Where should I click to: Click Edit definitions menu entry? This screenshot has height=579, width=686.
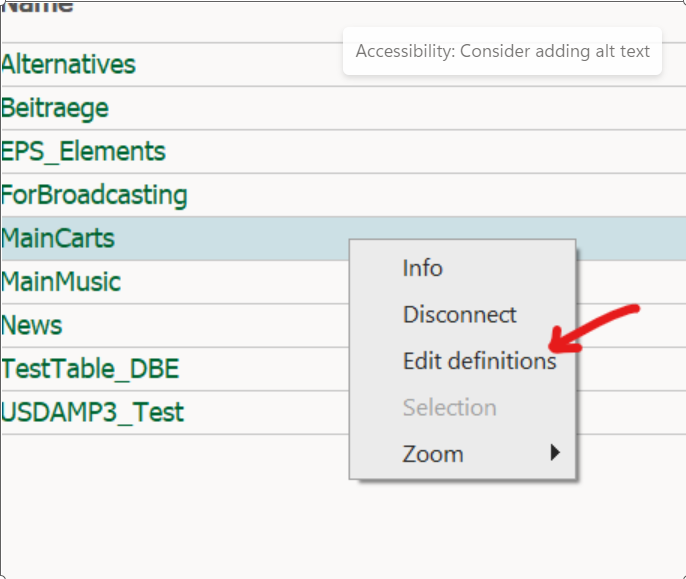[x=479, y=361]
